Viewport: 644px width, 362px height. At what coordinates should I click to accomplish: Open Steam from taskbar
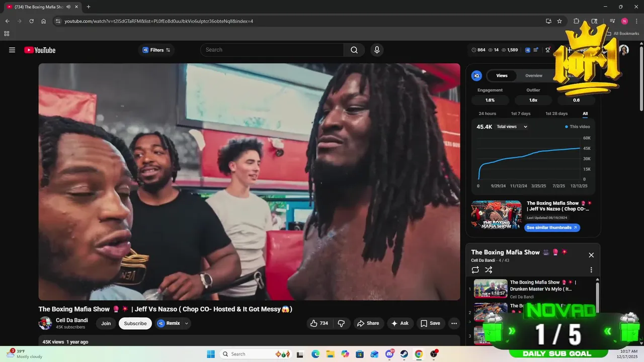point(404,354)
